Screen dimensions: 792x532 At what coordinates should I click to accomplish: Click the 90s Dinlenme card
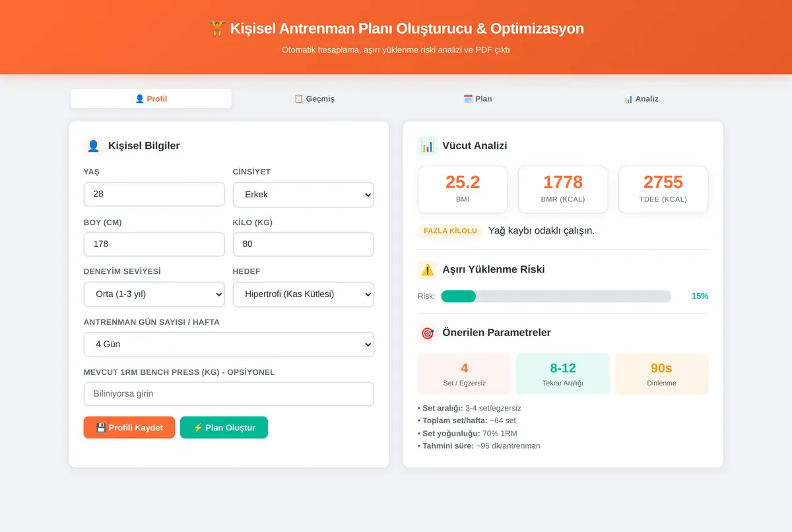coord(662,374)
